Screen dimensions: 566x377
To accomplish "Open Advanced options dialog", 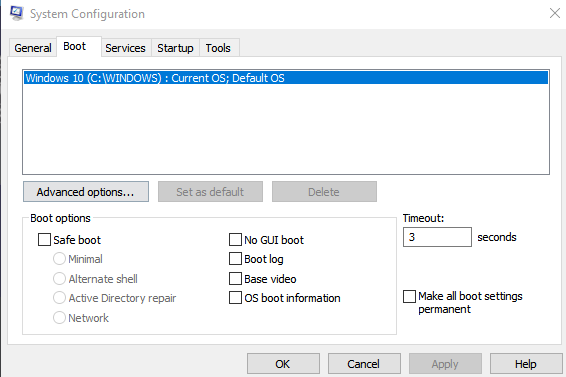I will 86,192.
